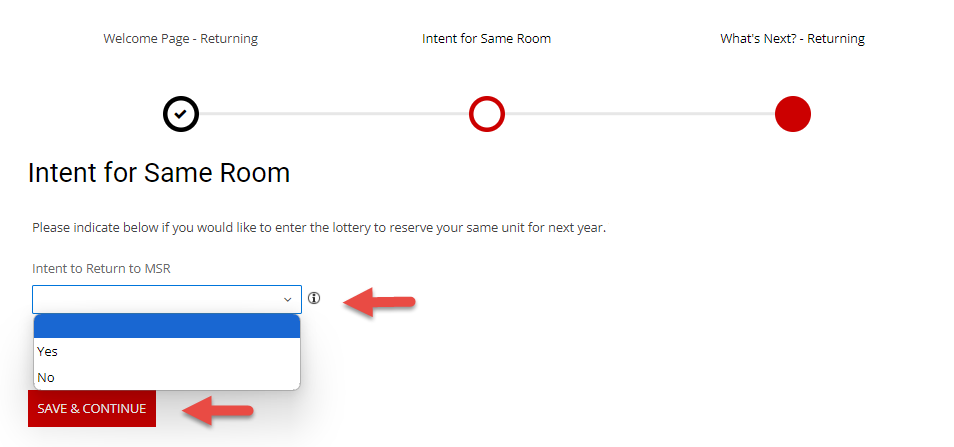
Task: Go to the Welcome Page - Returning step
Action: (181, 39)
